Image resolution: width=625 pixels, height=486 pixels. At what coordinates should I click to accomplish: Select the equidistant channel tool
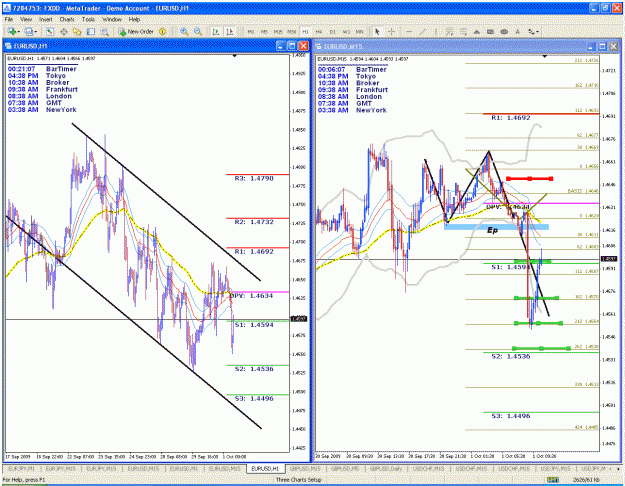tap(449, 31)
